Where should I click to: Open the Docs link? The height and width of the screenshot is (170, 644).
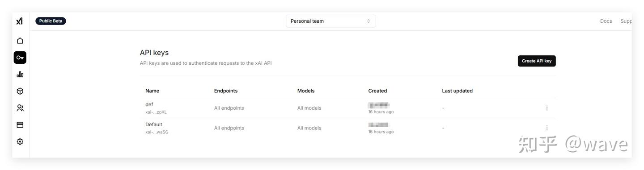(x=606, y=21)
